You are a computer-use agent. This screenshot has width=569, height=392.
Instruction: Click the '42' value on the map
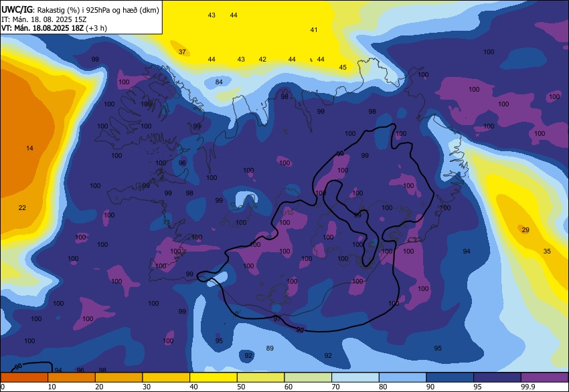point(262,59)
